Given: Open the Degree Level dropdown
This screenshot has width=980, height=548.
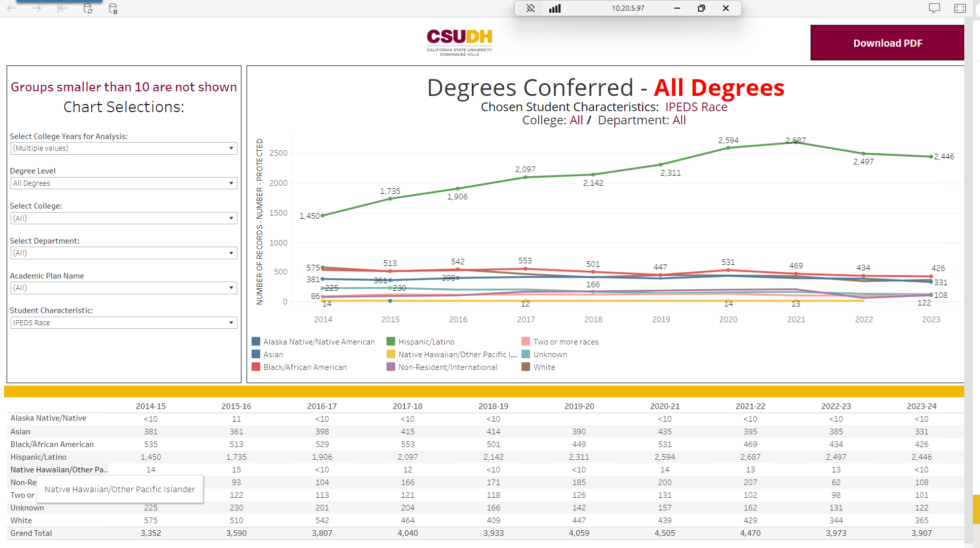Looking at the screenshot, I should tap(124, 183).
